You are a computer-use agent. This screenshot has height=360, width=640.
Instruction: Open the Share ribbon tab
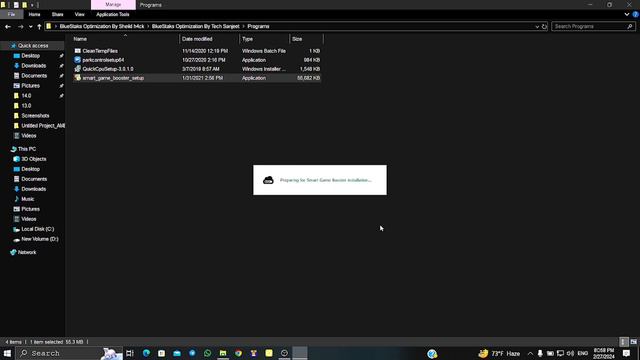click(58, 14)
